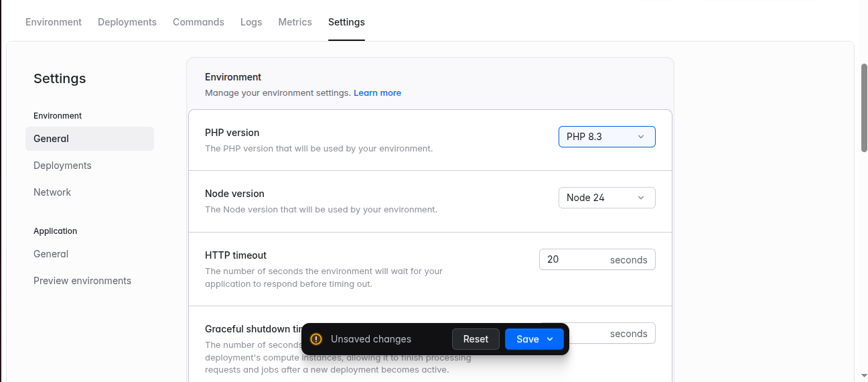Expand the Node version dropdown
Screen dimensions: 868x382
click(x=607, y=198)
